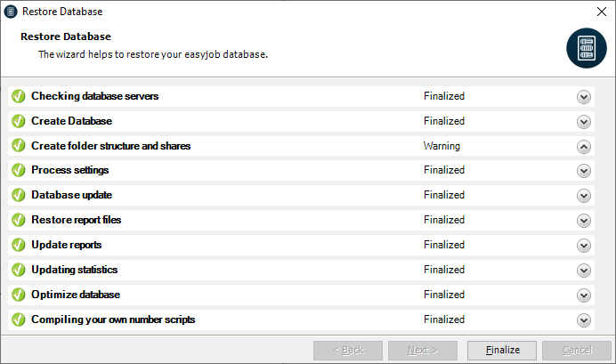Click the green checkmark beside Process settings
Viewport: 616px width, 364px height.
(x=19, y=170)
